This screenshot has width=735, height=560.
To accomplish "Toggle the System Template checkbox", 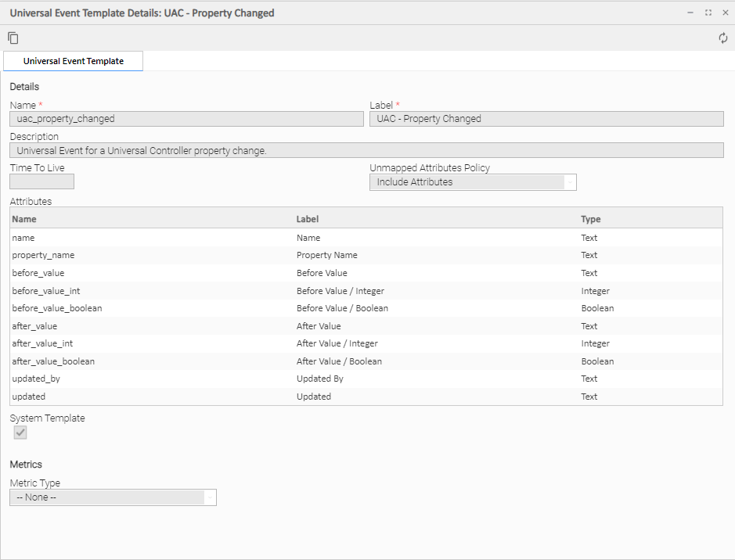I will (x=20, y=433).
